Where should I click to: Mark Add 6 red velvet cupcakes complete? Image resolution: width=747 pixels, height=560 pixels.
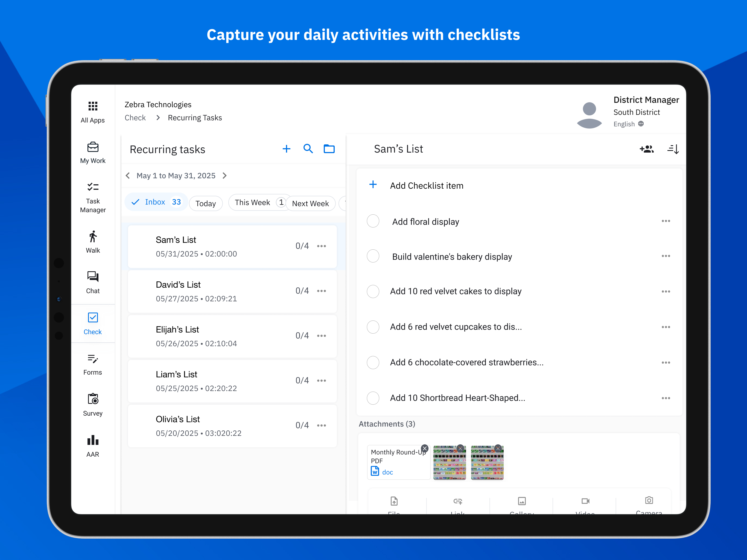[373, 327]
